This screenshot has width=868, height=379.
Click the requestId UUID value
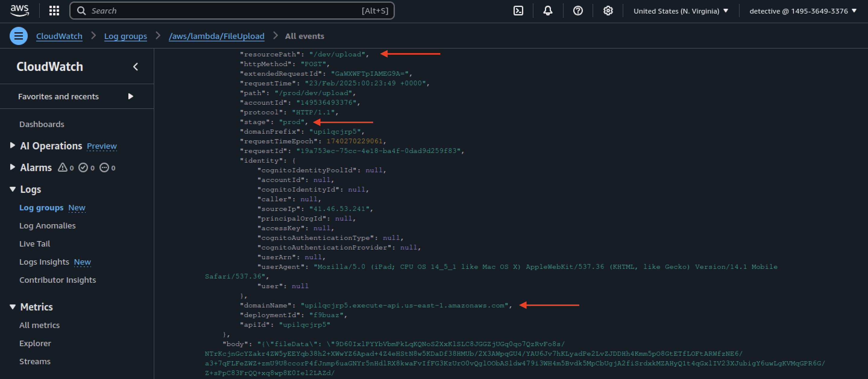[379, 151]
